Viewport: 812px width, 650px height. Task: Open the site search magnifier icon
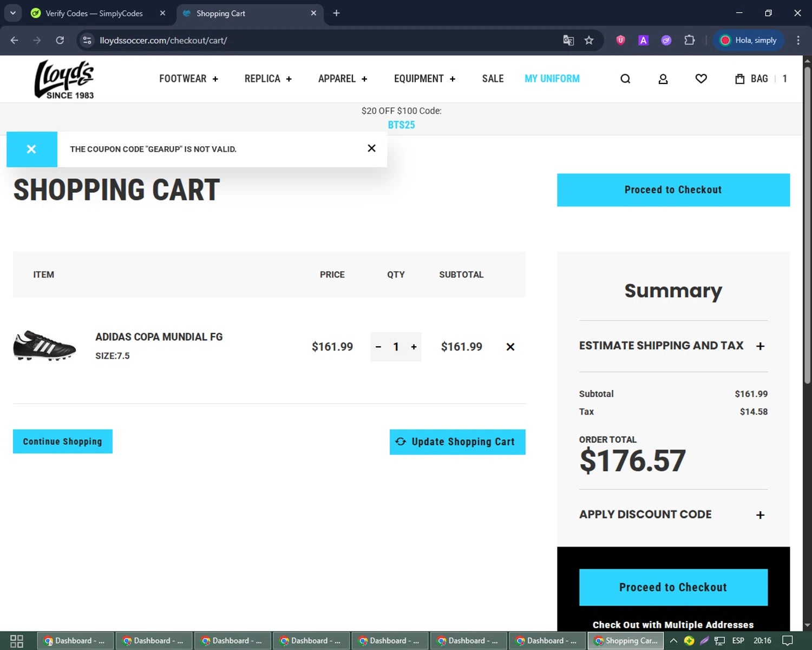[625, 79]
